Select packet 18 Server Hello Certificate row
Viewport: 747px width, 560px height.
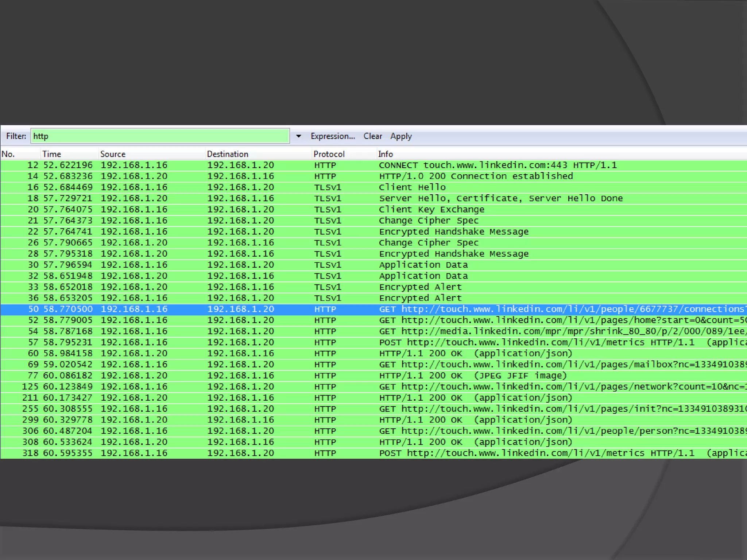[500, 198]
